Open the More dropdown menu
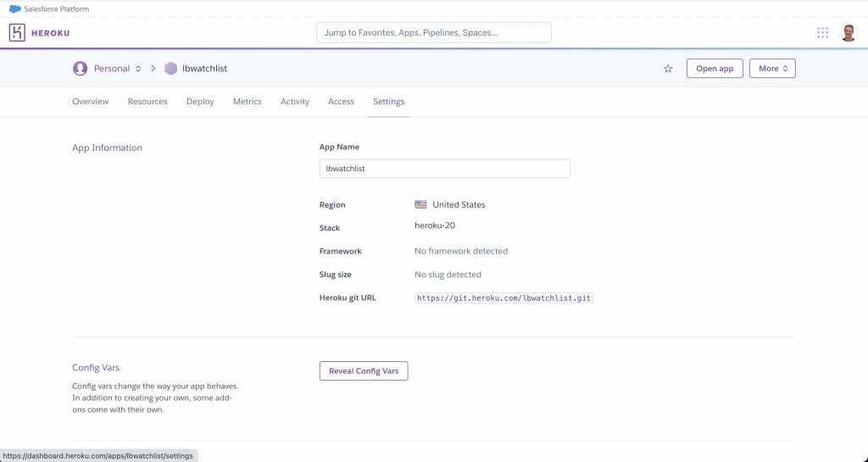868x462 pixels. coord(772,69)
